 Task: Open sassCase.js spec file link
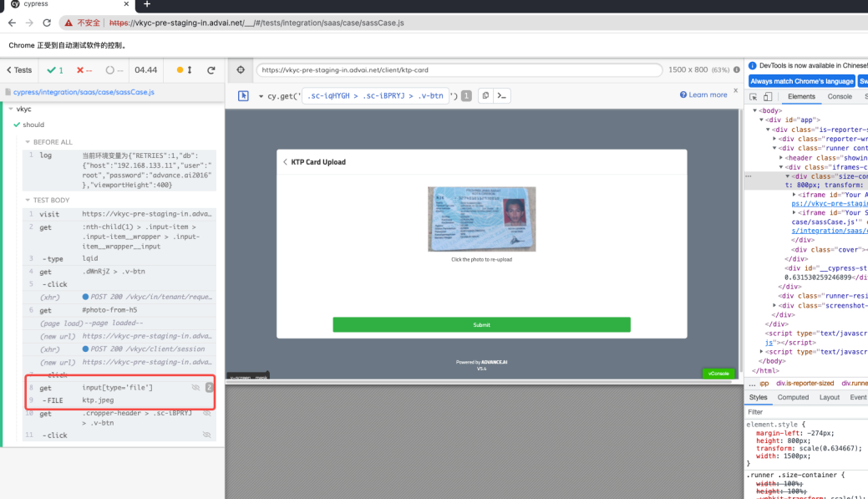(84, 93)
